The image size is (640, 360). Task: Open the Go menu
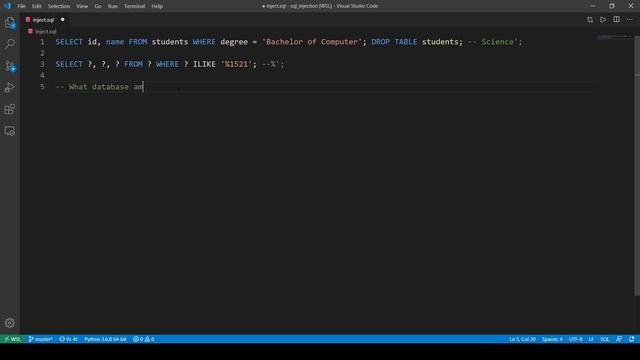click(98, 6)
